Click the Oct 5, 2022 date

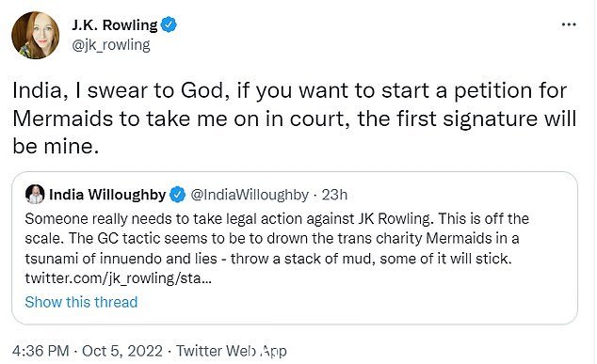point(121,351)
